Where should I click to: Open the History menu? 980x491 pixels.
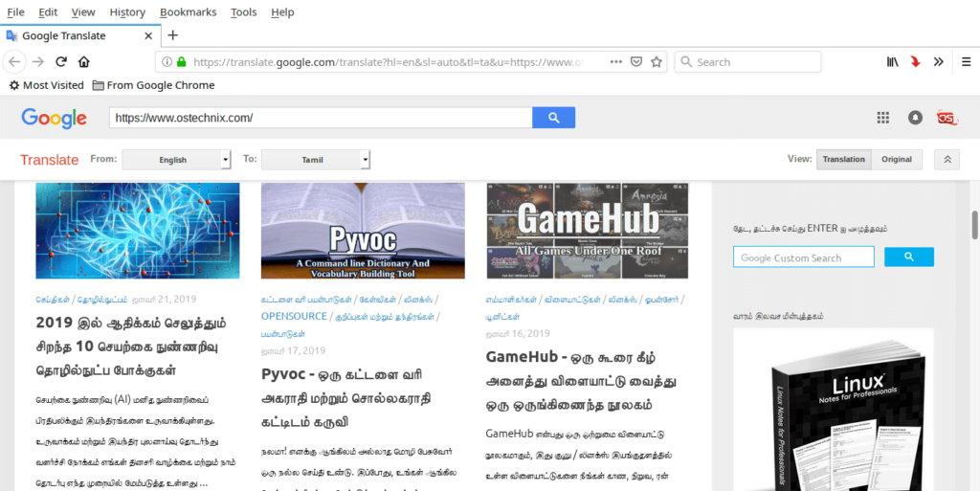(x=127, y=12)
